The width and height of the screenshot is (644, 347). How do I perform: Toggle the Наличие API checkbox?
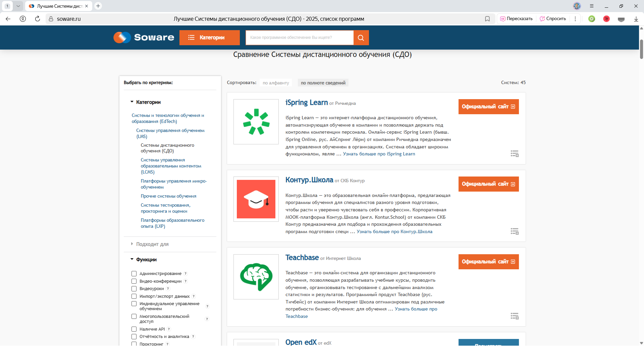point(134,329)
